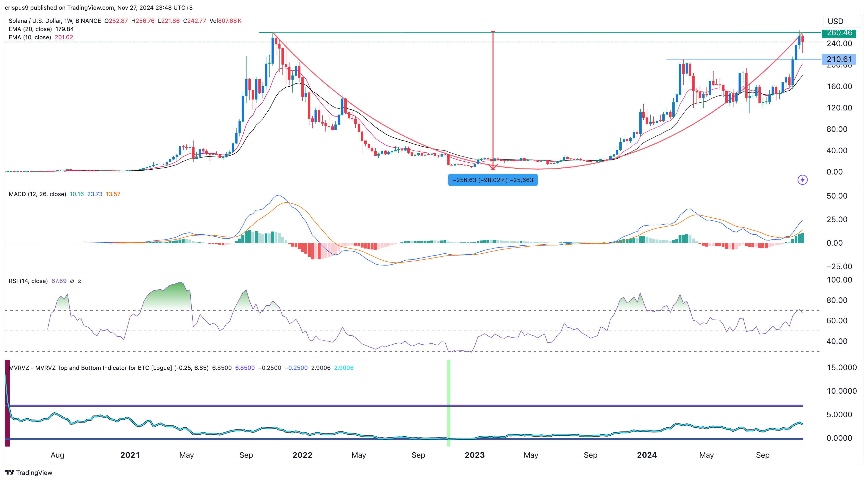Click the purple sparkle icon on the chart
This screenshot has width=868, height=481.
(x=803, y=180)
